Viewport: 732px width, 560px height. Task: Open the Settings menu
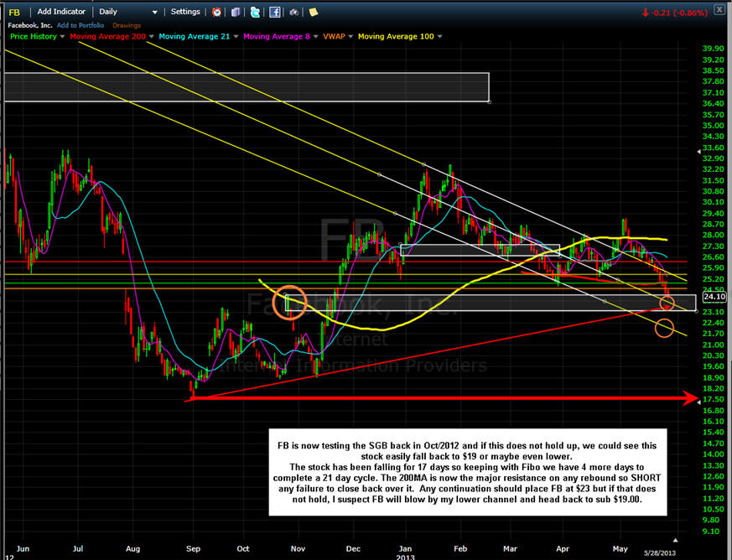[x=185, y=12]
